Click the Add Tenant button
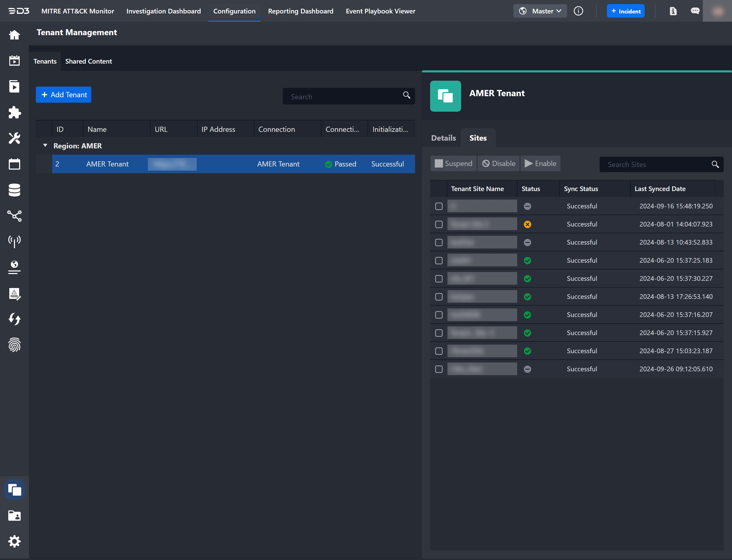The image size is (732, 560). pos(64,95)
